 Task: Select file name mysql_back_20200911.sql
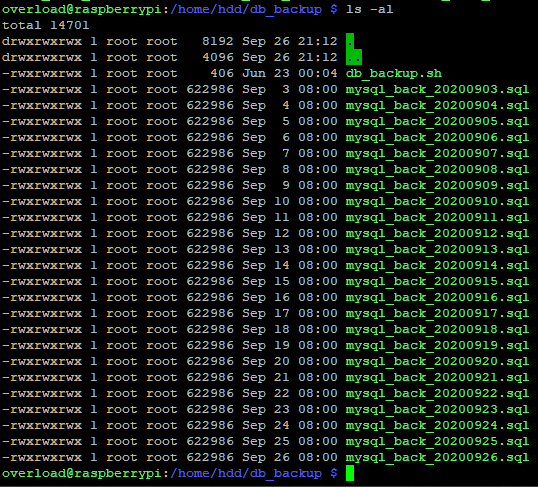tap(437, 218)
